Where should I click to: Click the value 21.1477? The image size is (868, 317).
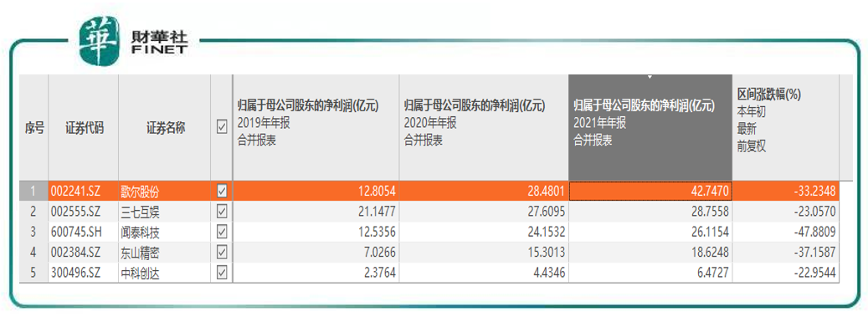(x=377, y=212)
